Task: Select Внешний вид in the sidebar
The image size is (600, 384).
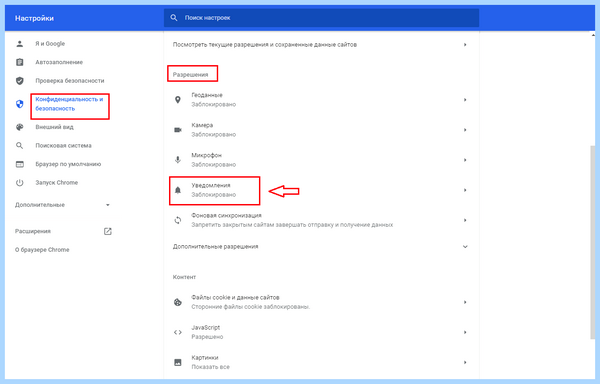Action: pyautogui.click(x=54, y=127)
